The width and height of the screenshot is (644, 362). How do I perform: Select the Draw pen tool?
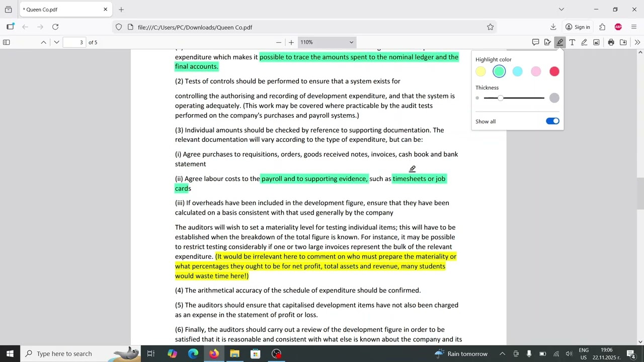(x=584, y=42)
